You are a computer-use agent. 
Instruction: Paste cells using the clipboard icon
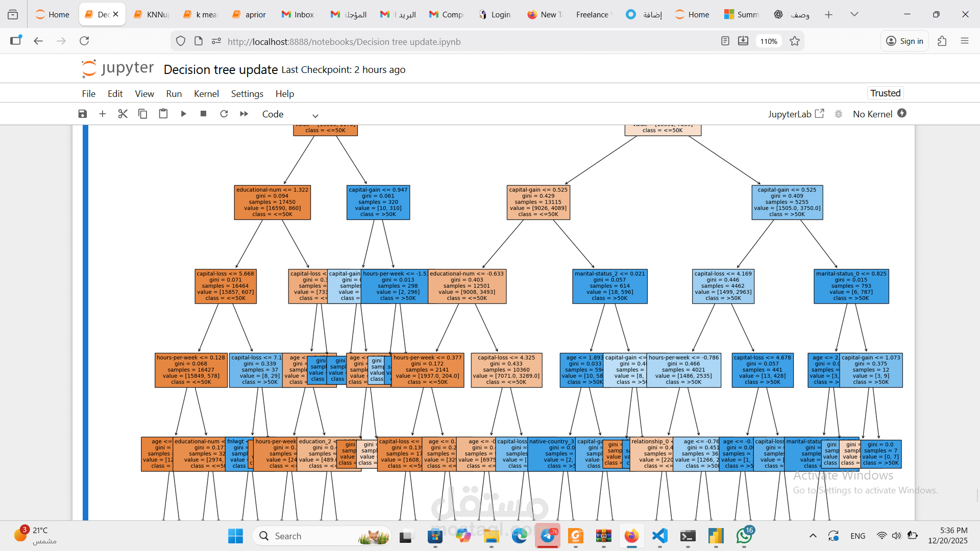click(163, 114)
